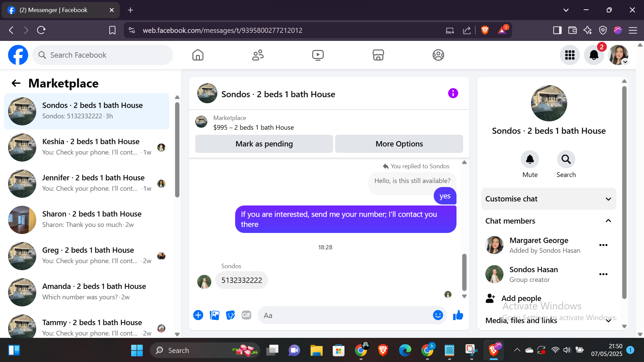This screenshot has height=362, width=644.
Task: Search within the conversation
Action: (x=566, y=160)
